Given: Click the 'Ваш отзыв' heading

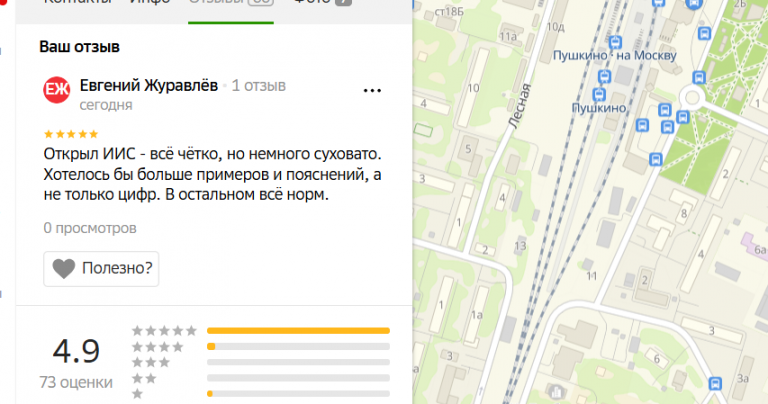Looking at the screenshot, I should [79, 47].
